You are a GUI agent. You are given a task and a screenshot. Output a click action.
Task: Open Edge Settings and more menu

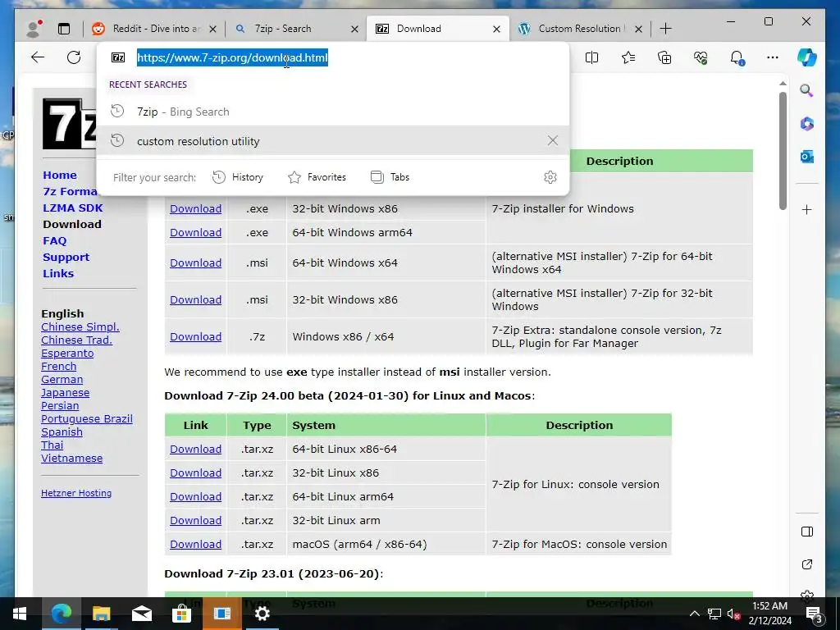773,57
